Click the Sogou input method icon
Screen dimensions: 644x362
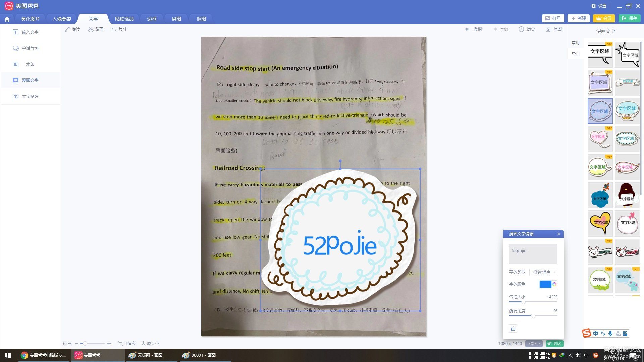click(x=596, y=356)
